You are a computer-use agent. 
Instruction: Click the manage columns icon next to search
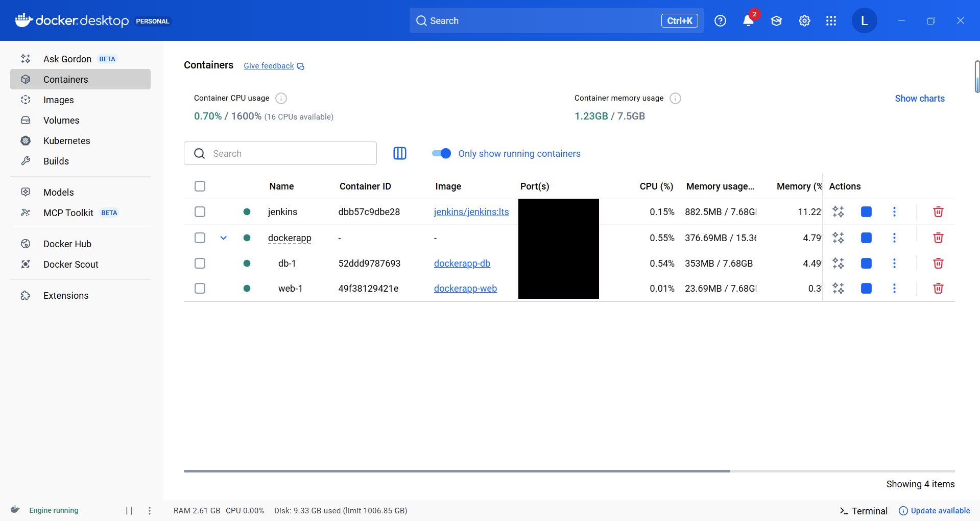pyautogui.click(x=400, y=153)
